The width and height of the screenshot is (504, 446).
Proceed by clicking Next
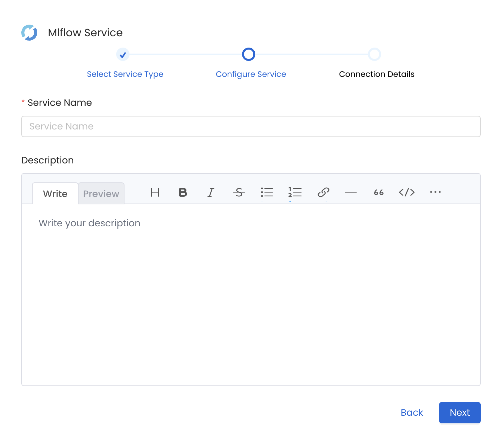(460, 413)
